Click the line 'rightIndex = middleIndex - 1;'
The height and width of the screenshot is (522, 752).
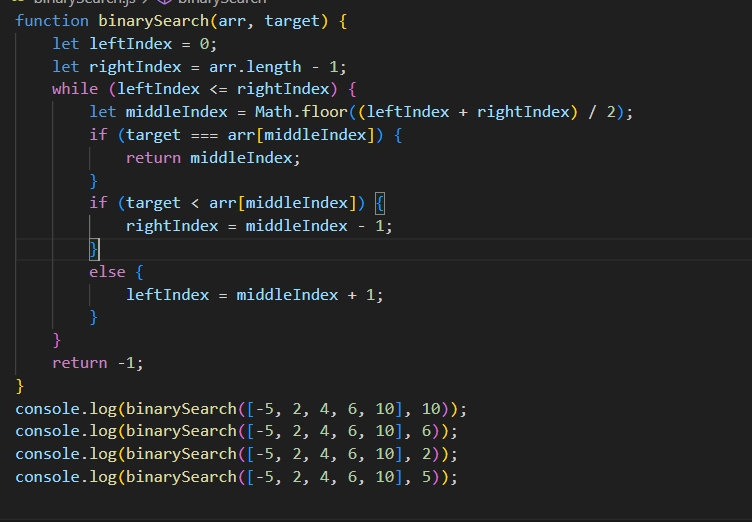pyautogui.click(x=259, y=226)
